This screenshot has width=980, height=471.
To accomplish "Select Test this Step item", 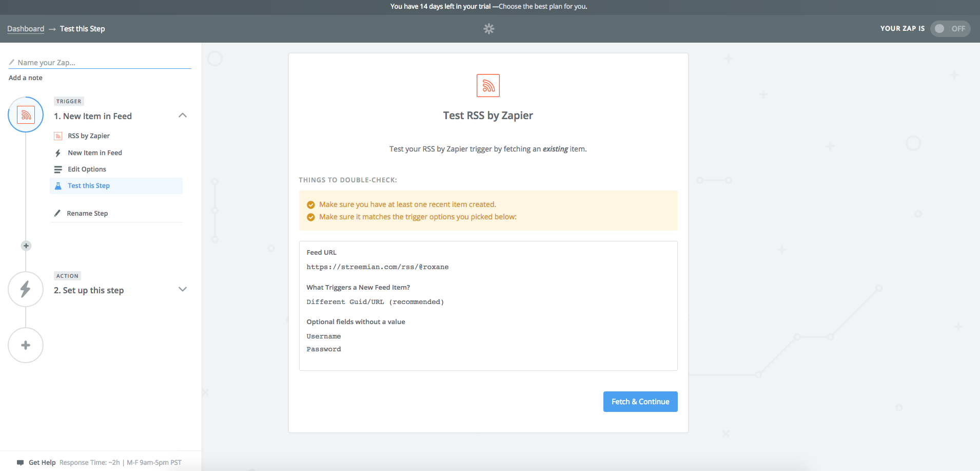I will point(116,186).
